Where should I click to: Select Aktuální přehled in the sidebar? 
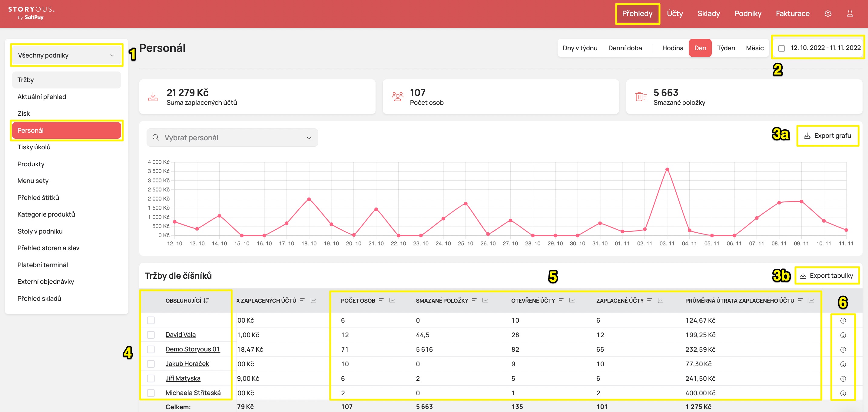coord(66,97)
